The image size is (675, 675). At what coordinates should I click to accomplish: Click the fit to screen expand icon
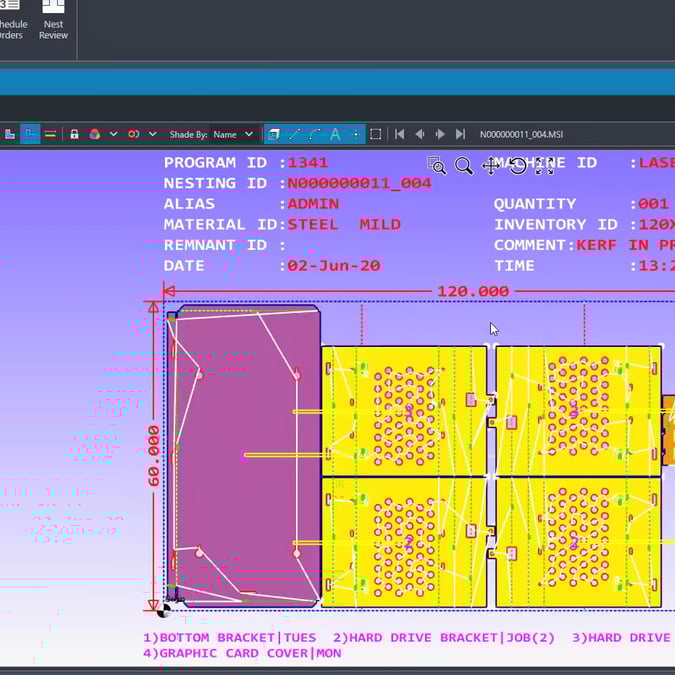coord(545,166)
